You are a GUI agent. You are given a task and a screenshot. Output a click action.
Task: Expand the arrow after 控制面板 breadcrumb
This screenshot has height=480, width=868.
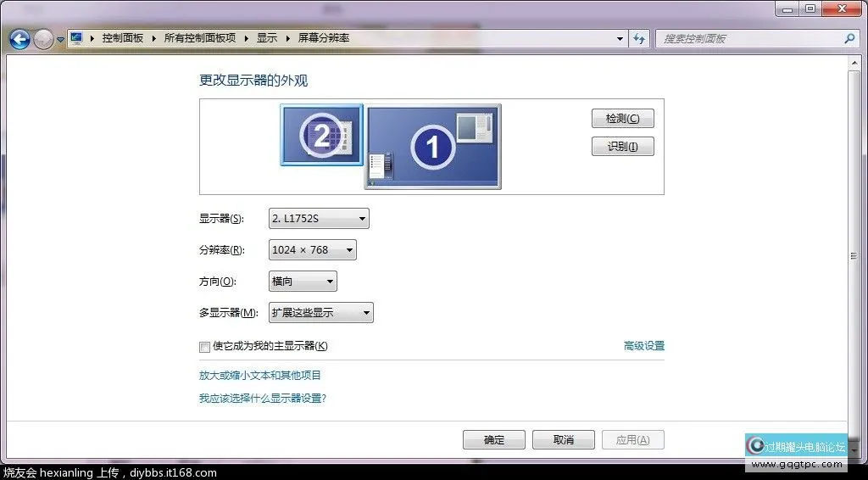click(x=154, y=38)
